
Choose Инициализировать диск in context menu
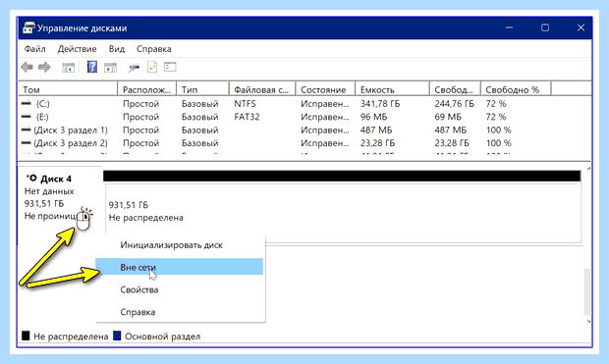click(x=180, y=245)
